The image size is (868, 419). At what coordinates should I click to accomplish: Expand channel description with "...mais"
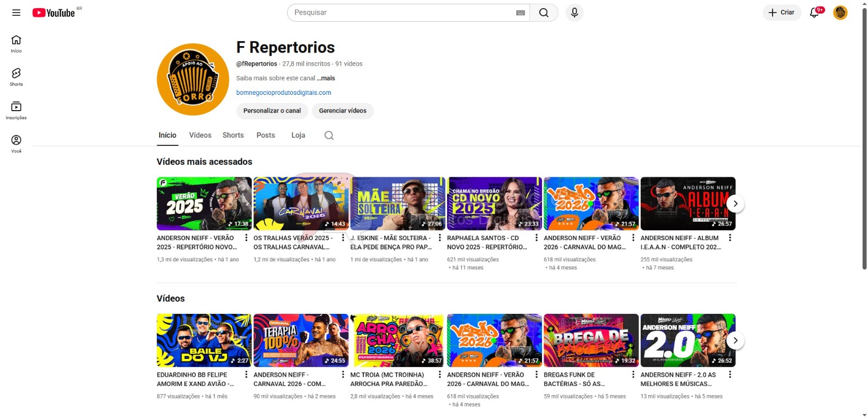[326, 78]
